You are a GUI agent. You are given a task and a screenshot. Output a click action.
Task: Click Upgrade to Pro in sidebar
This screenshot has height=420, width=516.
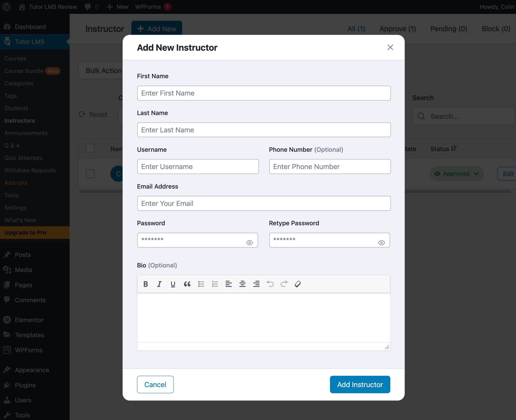coord(35,232)
